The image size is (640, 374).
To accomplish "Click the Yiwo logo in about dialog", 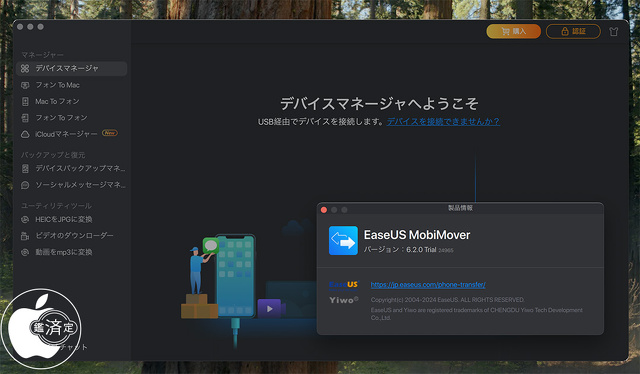I will click(344, 300).
